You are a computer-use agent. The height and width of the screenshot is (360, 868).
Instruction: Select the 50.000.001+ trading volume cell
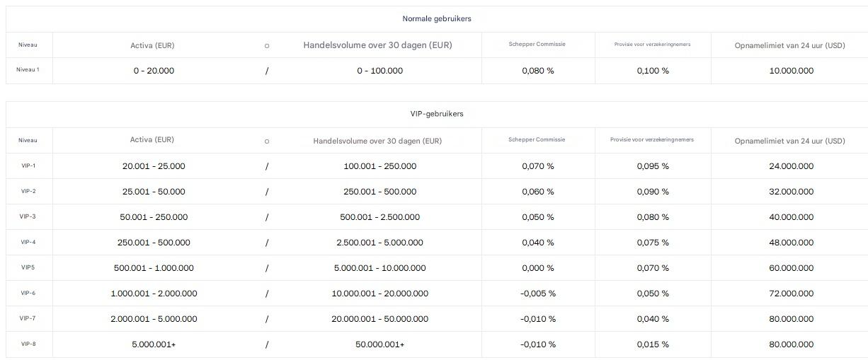pos(379,344)
